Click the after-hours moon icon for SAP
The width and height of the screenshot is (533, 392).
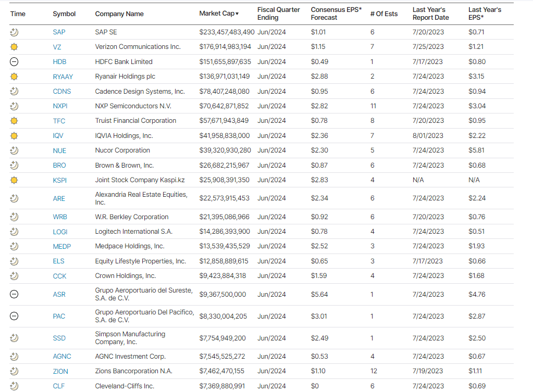[x=14, y=32]
